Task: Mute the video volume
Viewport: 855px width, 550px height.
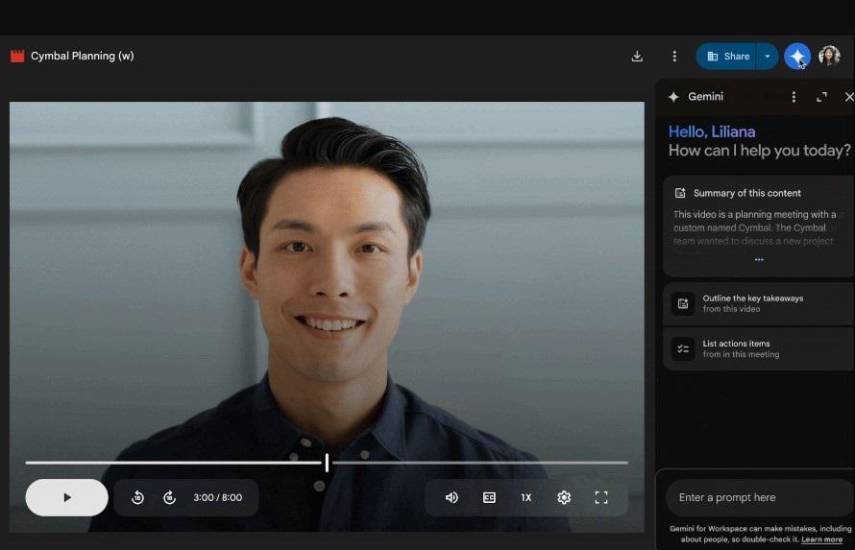Action: tap(452, 497)
